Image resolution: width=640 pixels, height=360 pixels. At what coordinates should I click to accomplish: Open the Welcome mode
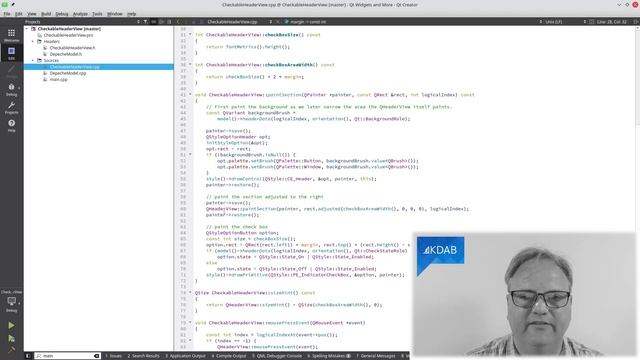click(11, 35)
